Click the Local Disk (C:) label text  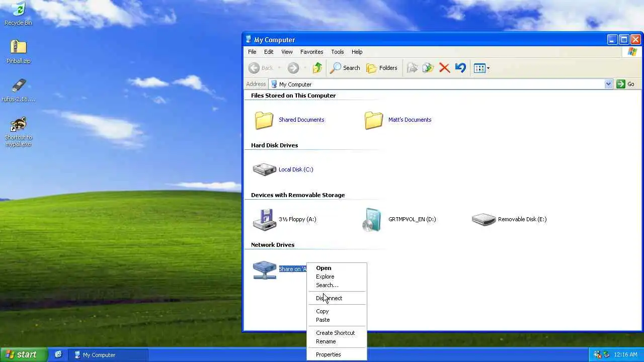click(296, 169)
